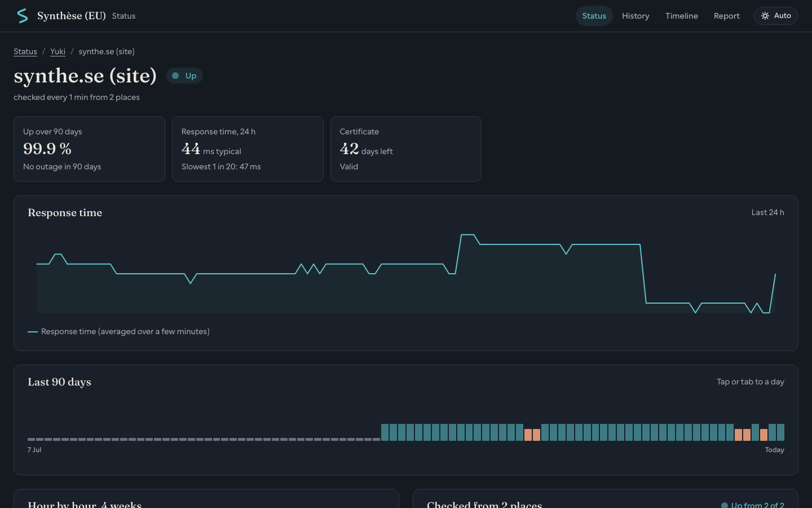The height and width of the screenshot is (508, 812).
Task: Open the Yuki breadcrumb link
Action: pyautogui.click(x=58, y=51)
